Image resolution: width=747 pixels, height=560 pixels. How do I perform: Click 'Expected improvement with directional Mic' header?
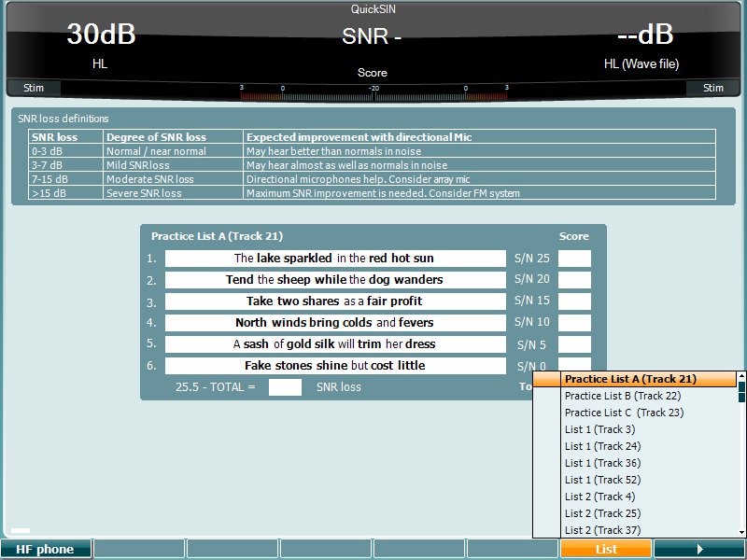(479, 137)
